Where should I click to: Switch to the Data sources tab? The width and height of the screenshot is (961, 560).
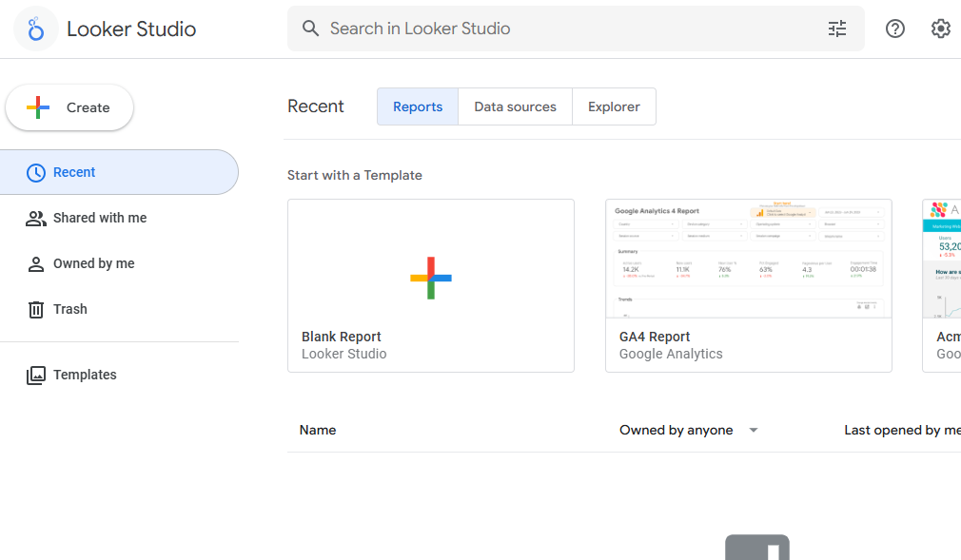pyautogui.click(x=516, y=106)
